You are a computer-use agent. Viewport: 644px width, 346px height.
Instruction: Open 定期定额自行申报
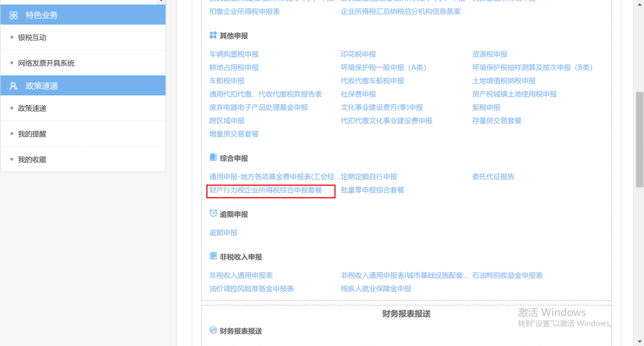click(369, 177)
